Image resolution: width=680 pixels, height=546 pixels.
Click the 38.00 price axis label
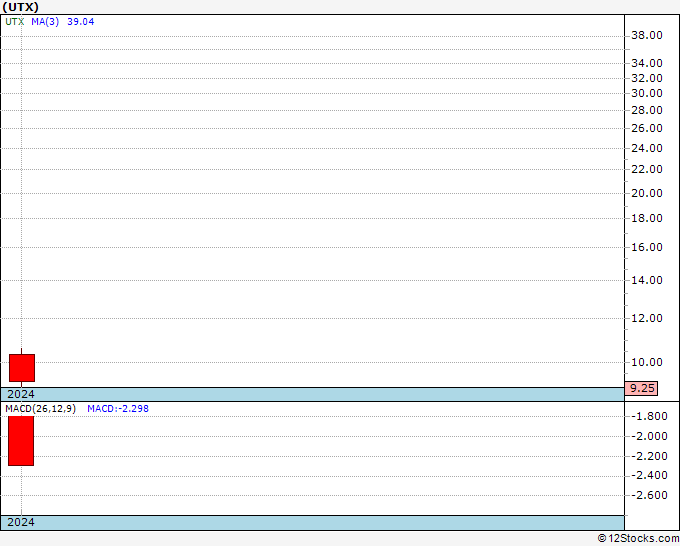tap(647, 35)
